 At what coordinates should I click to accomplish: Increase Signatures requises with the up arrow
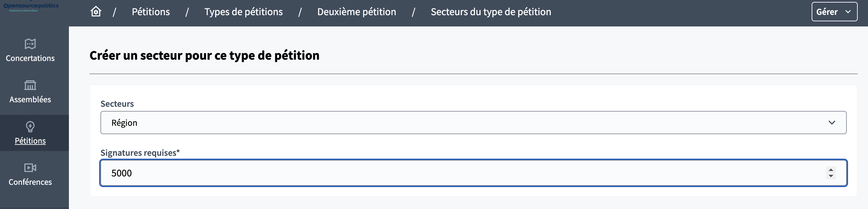(x=831, y=170)
